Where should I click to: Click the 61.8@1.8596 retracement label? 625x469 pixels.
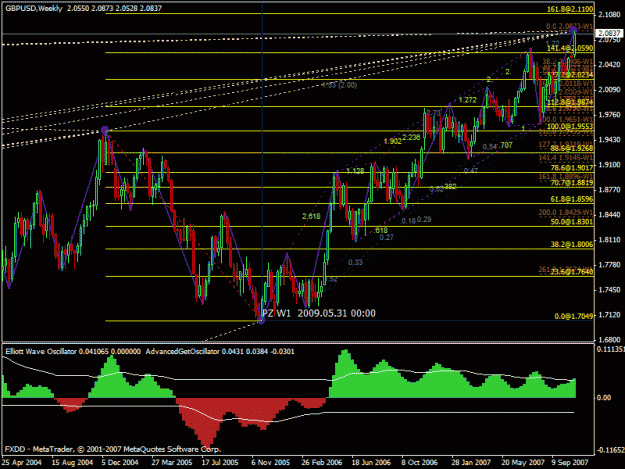tap(572, 199)
